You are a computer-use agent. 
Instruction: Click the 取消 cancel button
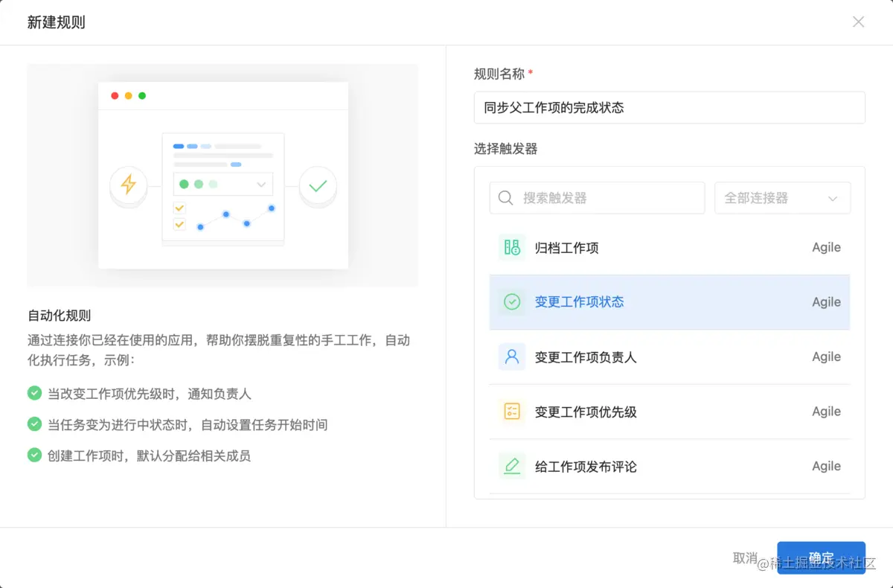[x=745, y=557]
